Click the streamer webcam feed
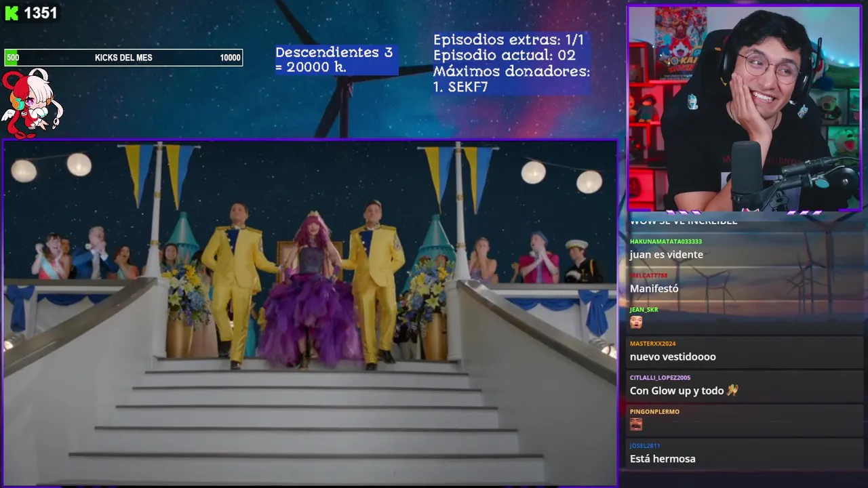This screenshot has height=488, width=868. click(745, 108)
